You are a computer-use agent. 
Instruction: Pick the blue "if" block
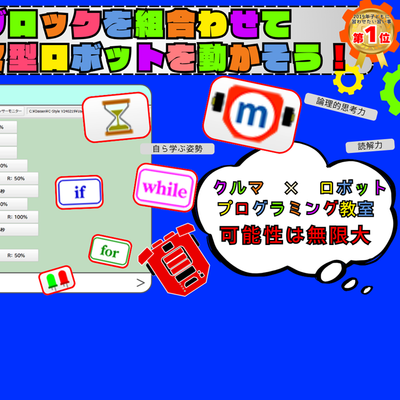pos(79,192)
